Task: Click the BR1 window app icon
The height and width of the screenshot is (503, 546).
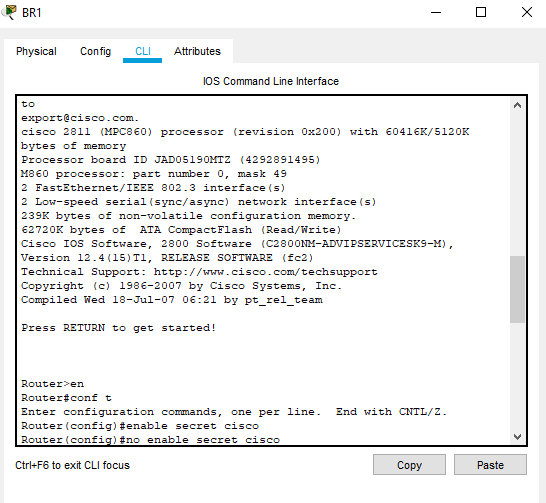Action: tap(9, 12)
